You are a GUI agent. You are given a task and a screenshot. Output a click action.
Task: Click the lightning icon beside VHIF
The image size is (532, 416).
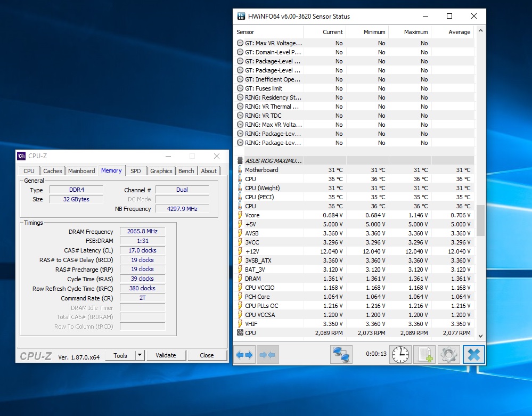tap(240, 324)
